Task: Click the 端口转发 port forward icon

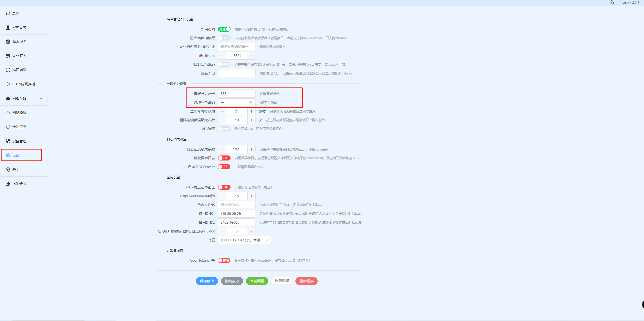Action: (8, 70)
